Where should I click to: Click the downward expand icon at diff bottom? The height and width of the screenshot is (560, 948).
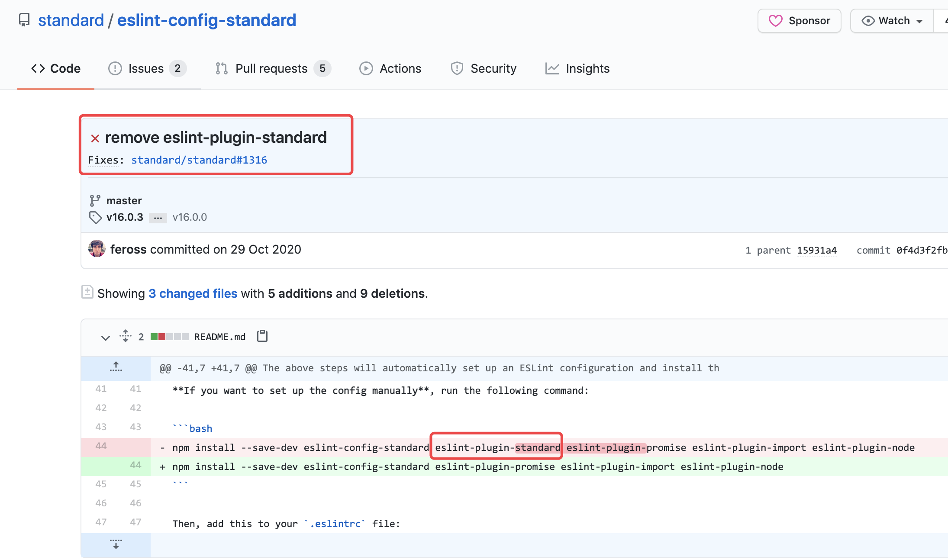(x=116, y=544)
